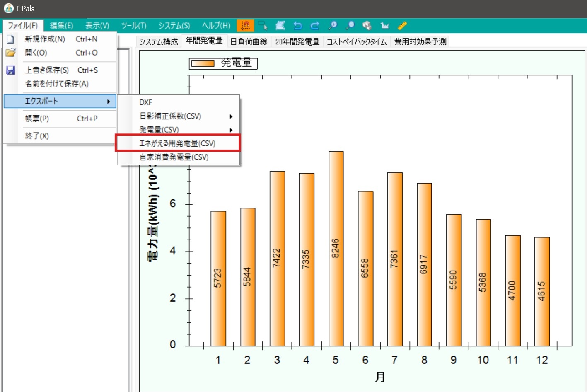Expand 日影補正係数(CSV) submenu arrow
587x392 pixels.
(231, 116)
